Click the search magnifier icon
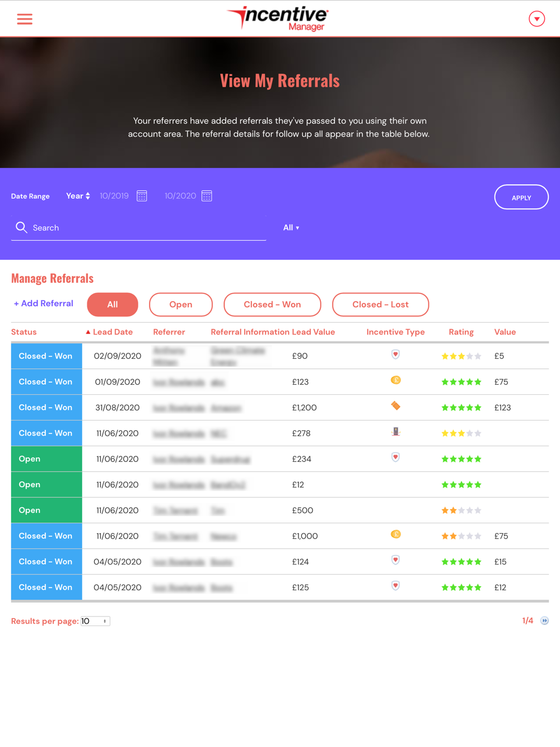 click(x=21, y=227)
